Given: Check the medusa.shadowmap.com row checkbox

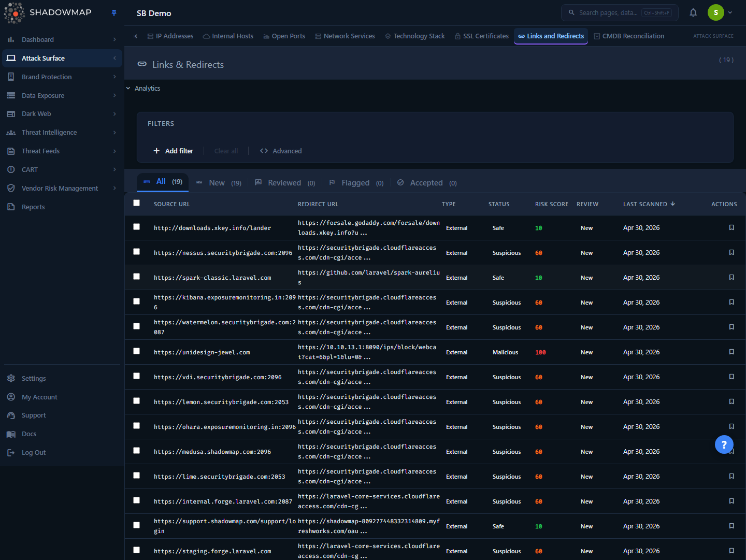Looking at the screenshot, I should point(137,451).
